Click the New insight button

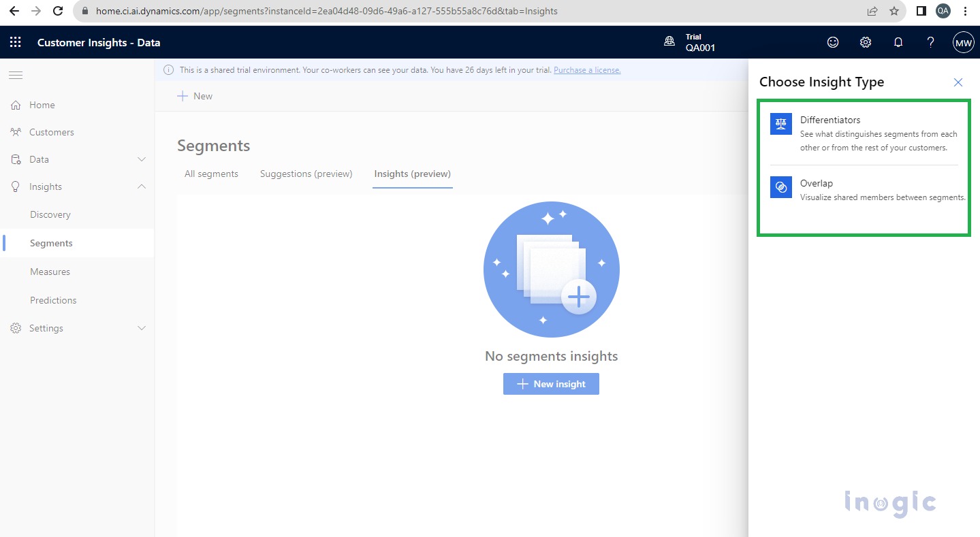(551, 384)
